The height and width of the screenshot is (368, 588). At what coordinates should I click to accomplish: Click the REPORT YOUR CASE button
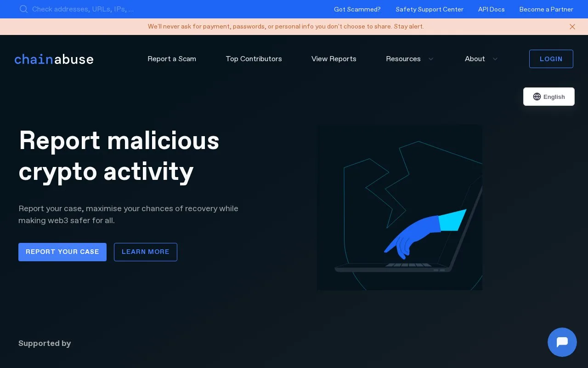coord(62,252)
